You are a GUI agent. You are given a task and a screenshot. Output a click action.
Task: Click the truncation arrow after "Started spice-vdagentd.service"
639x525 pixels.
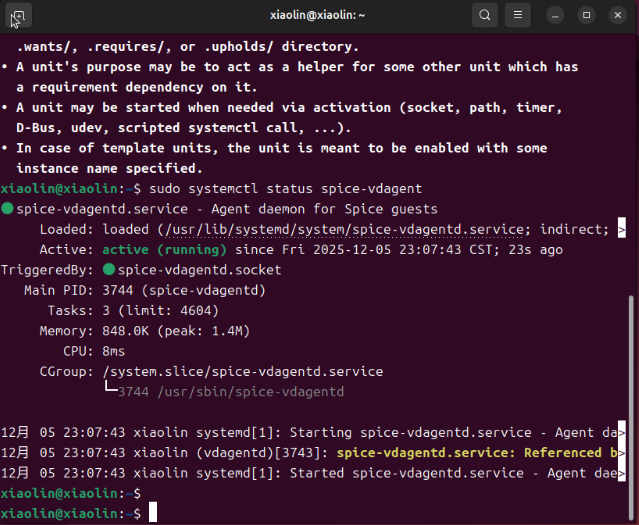click(622, 473)
